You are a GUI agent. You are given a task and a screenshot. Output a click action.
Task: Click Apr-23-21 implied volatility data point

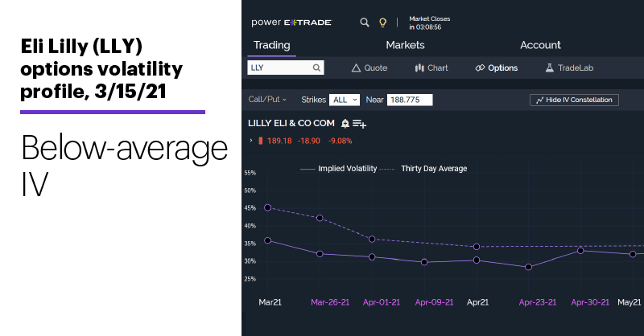click(x=529, y=267)
